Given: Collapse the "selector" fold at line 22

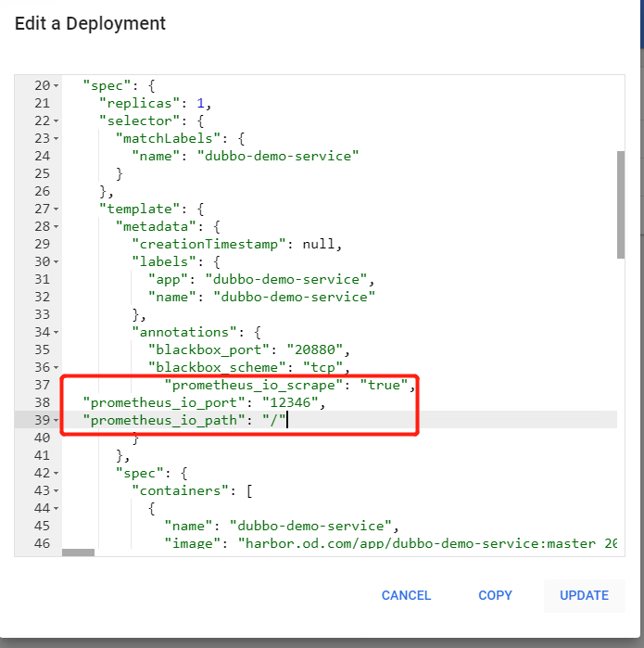Looking at the screenshot, I should 56,121.
